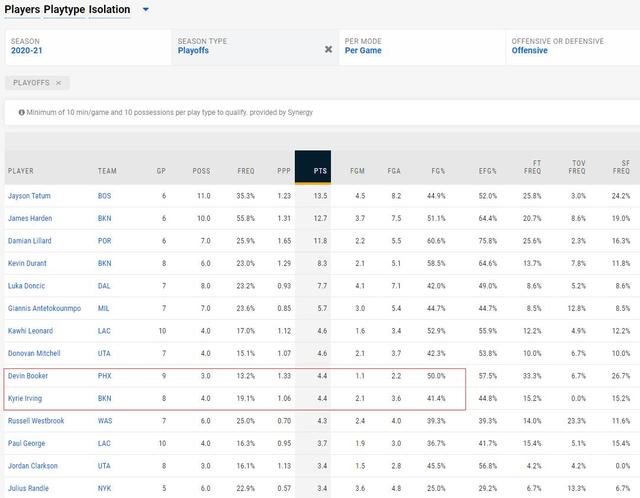Open the Players Playtype Isolation title dropdown arrow

coord(145,10)
